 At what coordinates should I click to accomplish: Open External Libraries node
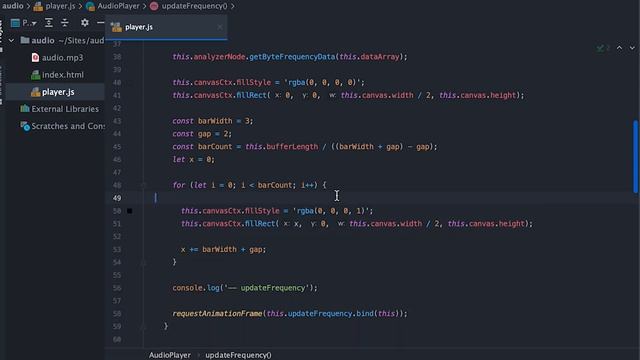click(x=60, y=109)
